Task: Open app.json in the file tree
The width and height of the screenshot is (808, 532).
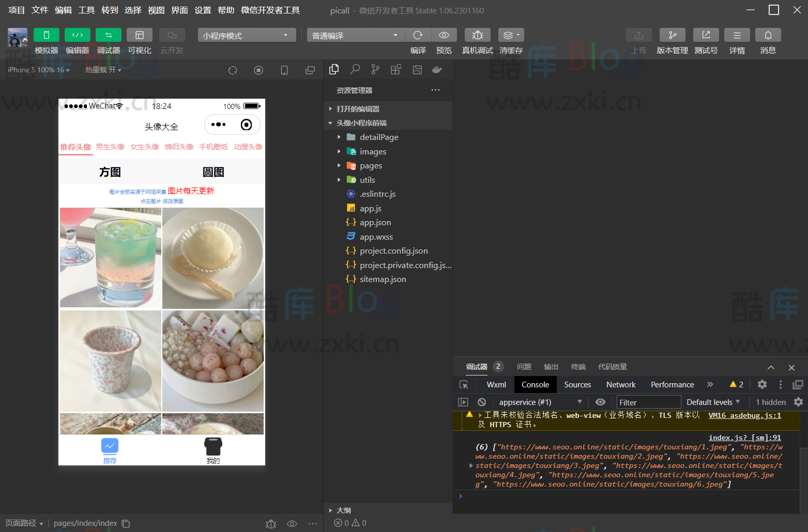Action: pos(375,223)
